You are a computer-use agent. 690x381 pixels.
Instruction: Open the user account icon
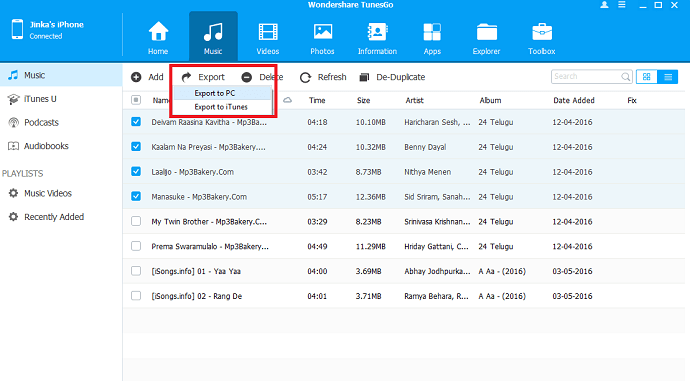[x=604, y=5]
